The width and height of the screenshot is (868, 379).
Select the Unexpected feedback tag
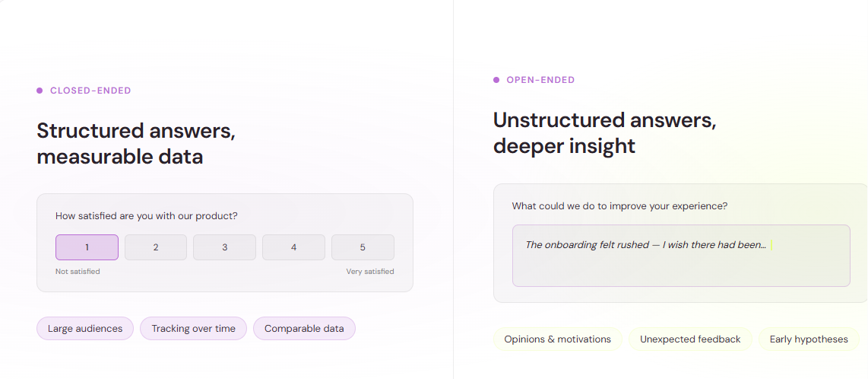(x=690, y=339)
